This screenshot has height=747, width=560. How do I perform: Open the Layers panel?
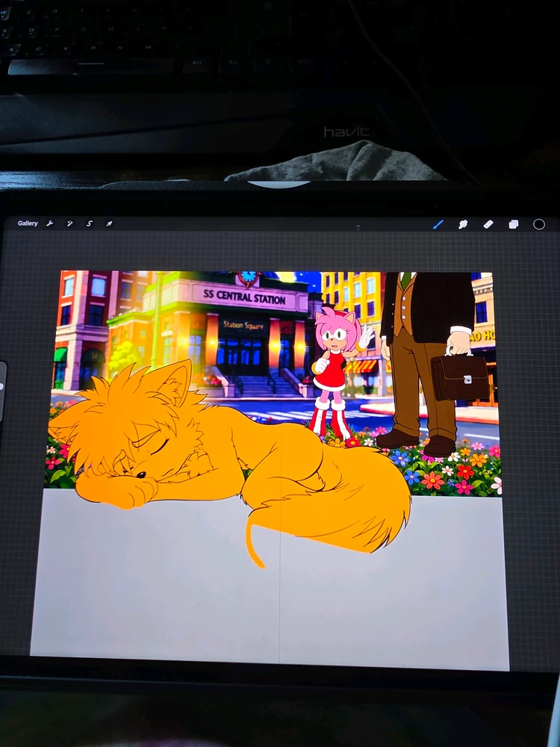click(x=514, y=224)
